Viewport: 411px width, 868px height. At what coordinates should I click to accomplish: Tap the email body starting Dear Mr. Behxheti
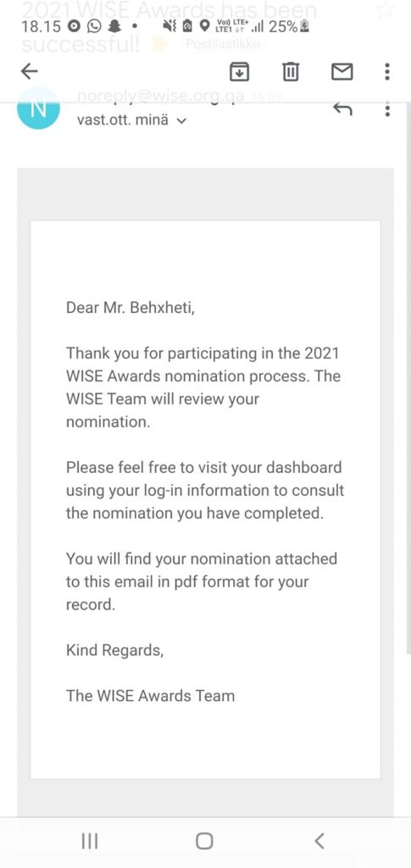tap(205, 500)
